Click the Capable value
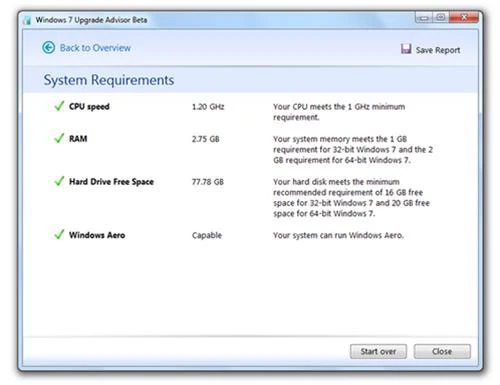The image size is (500, 385). pyautogui.click(x=207, y=235)
